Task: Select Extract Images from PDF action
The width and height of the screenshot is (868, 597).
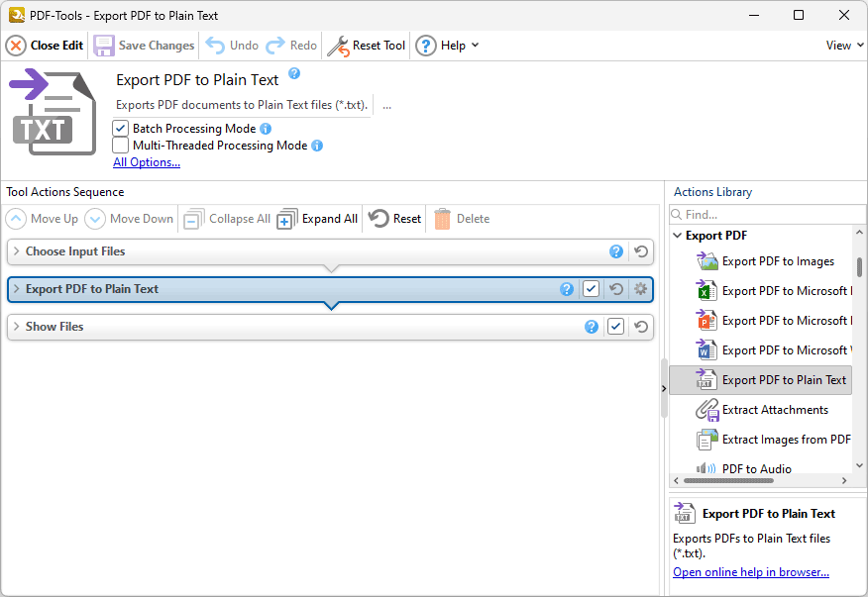Action: 783,439
